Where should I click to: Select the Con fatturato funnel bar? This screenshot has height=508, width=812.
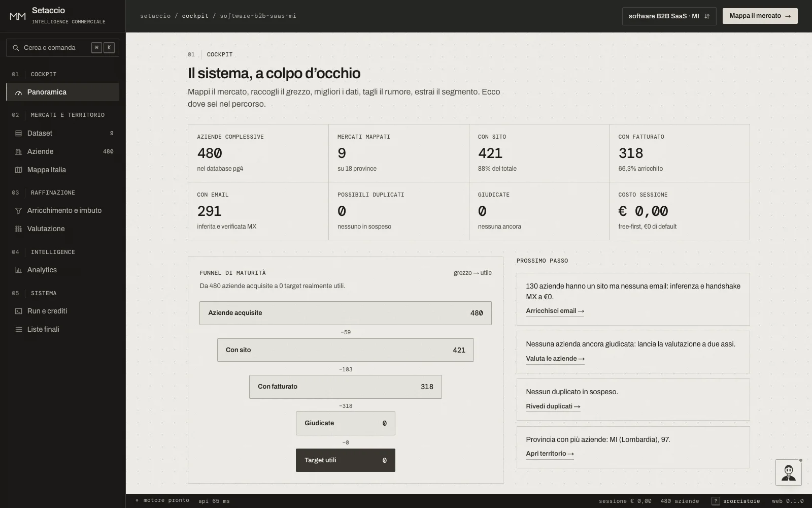click(346, 387)
